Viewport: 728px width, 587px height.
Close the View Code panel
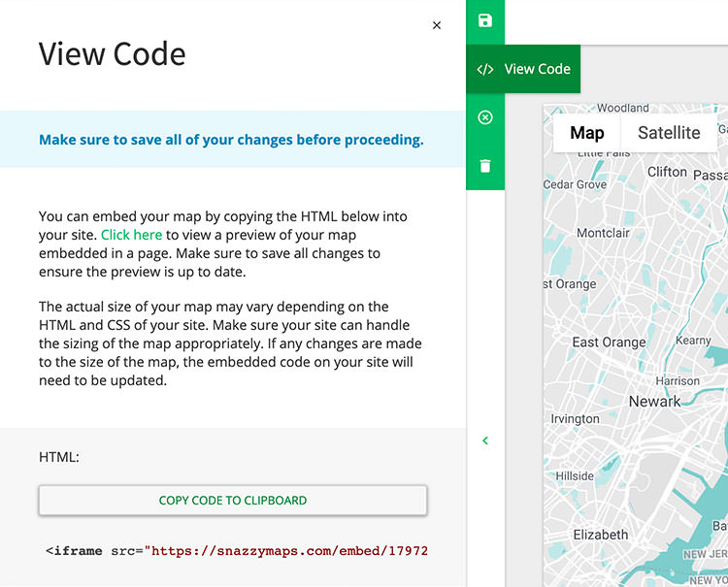click(437, 25)
